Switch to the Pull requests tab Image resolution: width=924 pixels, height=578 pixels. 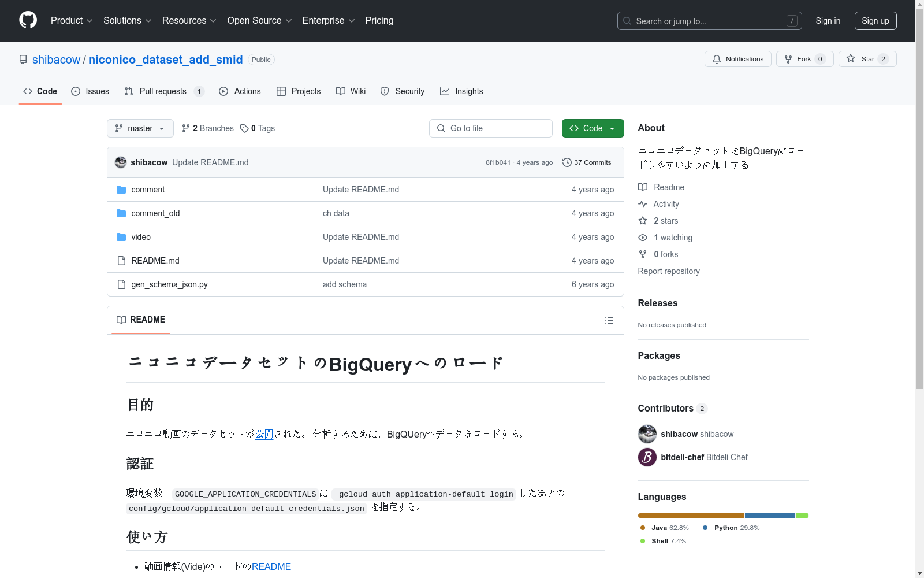click(x=164, y=91)
